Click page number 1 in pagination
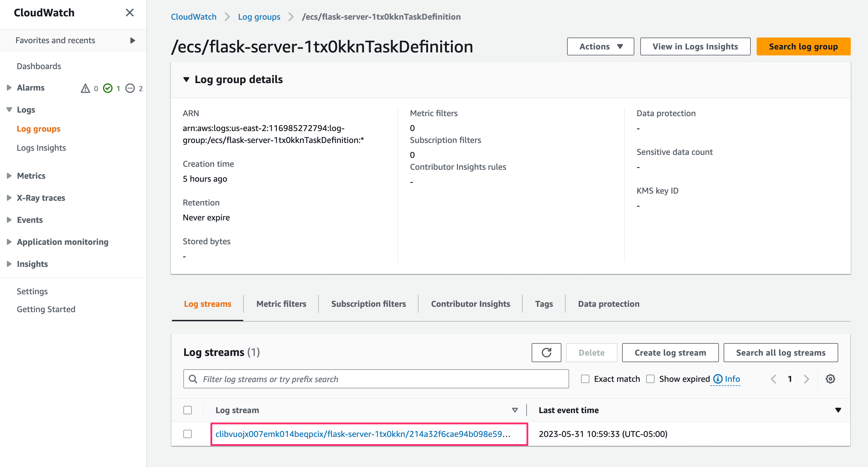The height and width of the screenshot is (467, 868). [790, 379]
